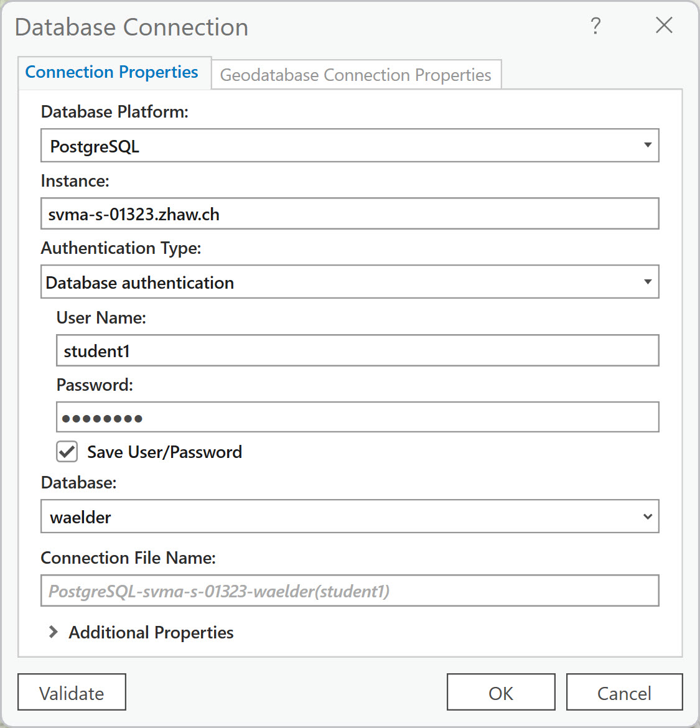Expand Additional Properties using the chevron arrow
The image size is (700, 728).
tap(54, 632)
